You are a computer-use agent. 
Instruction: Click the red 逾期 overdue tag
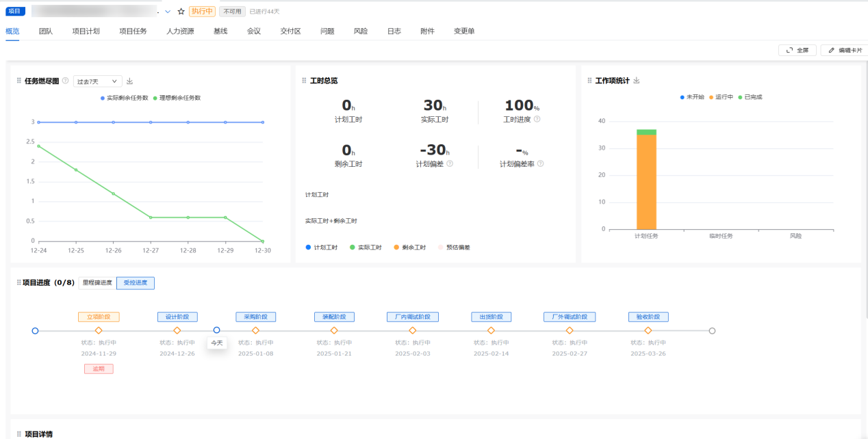click(x=99, y=369)
